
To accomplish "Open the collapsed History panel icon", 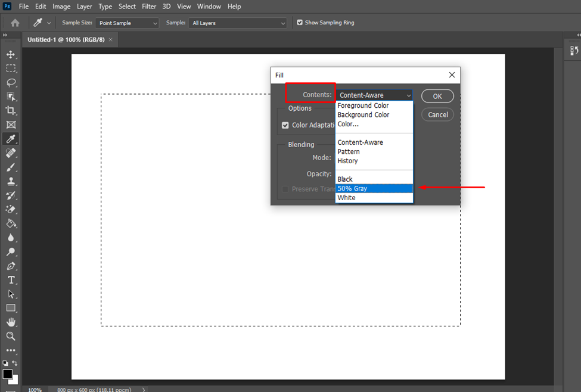I will (574, 51).
